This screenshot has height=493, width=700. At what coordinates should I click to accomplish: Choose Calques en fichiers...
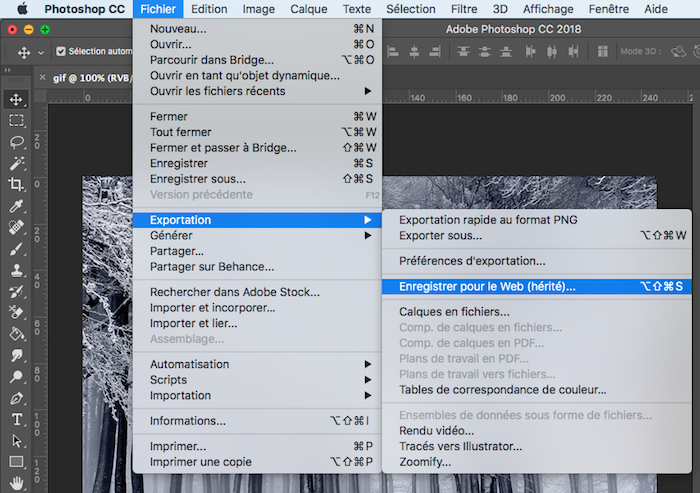point(537,312)
